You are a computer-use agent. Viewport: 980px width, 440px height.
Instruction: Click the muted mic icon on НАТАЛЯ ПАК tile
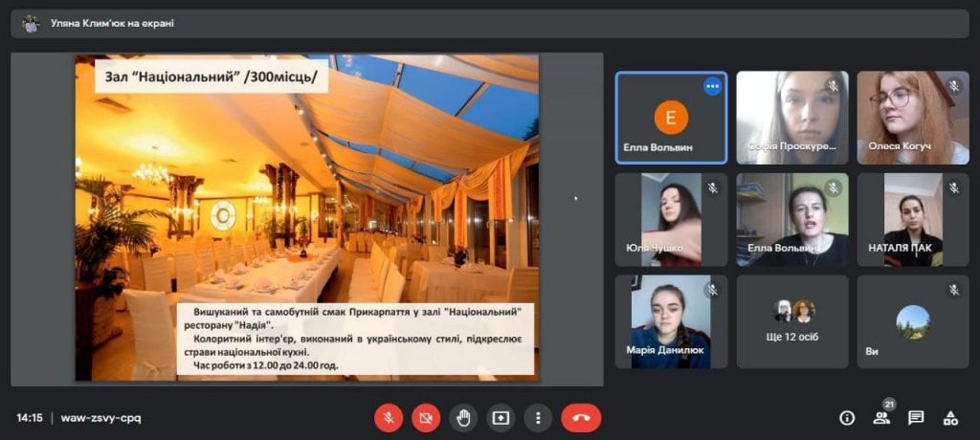point(953,188)
